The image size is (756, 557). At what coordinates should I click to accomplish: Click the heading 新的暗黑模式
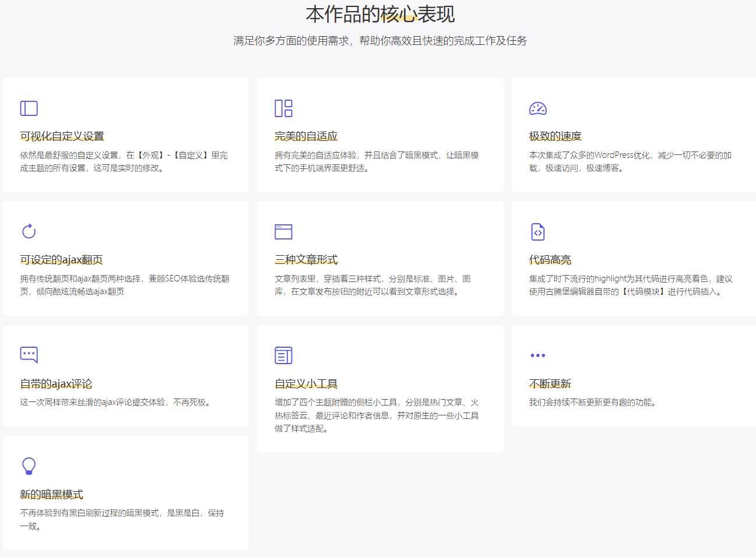coord(51,495)
